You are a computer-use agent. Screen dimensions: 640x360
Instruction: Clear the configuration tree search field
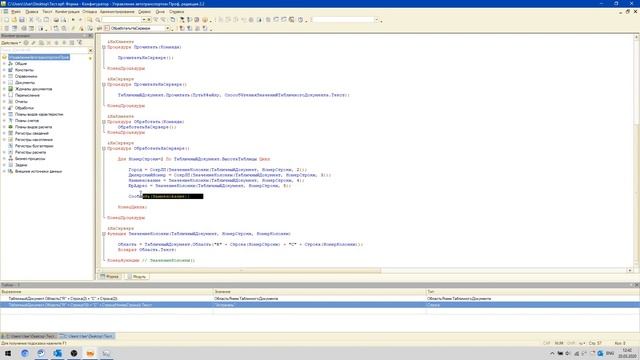point(91,50)
